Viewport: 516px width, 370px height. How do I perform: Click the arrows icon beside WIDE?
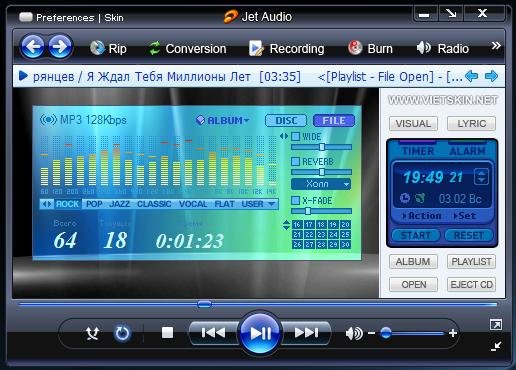coord(284,136)
